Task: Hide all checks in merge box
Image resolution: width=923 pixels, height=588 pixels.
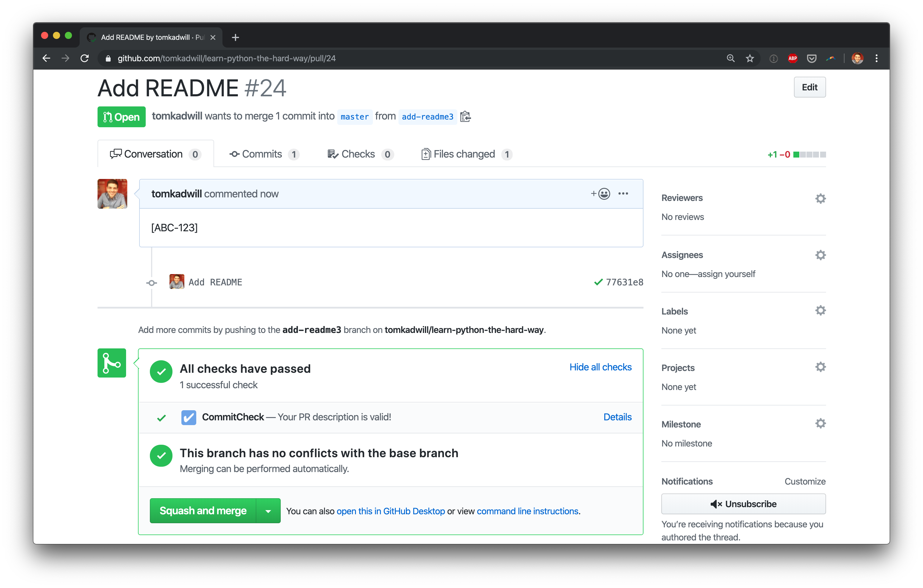Action: pyautogui.click(x=600, y=367)
